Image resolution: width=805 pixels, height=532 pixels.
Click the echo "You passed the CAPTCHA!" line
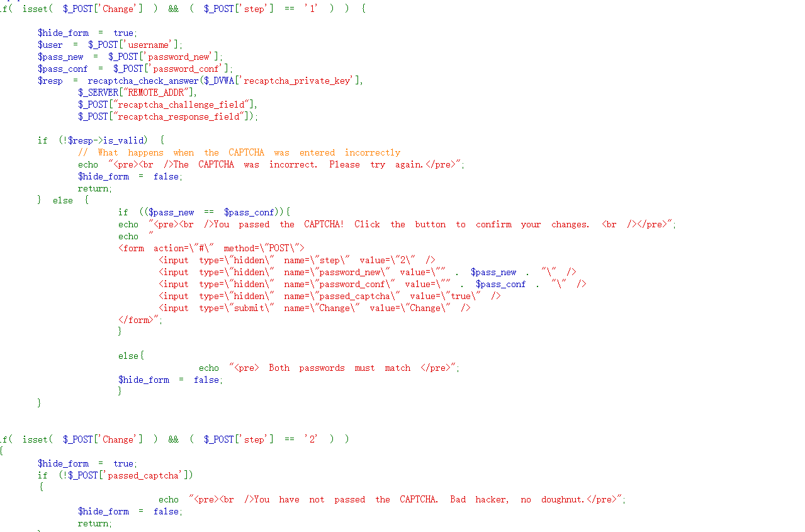[397, 224]
